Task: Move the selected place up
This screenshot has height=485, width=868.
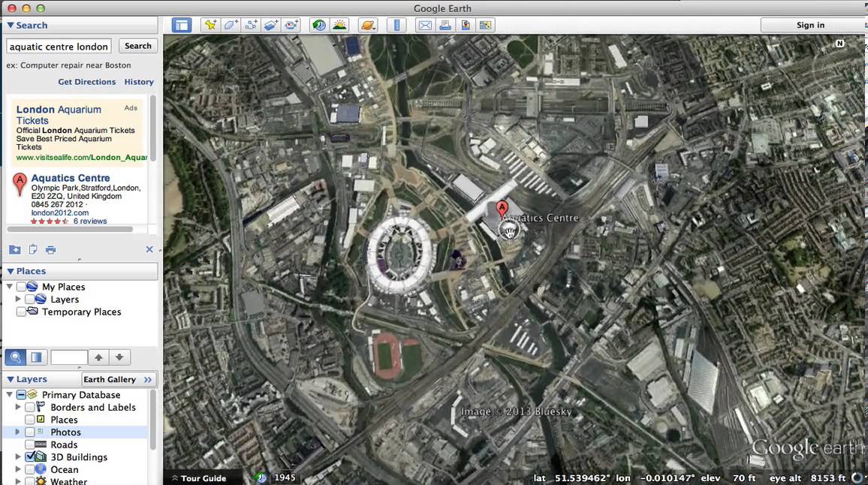Action: tap(98, 357)
